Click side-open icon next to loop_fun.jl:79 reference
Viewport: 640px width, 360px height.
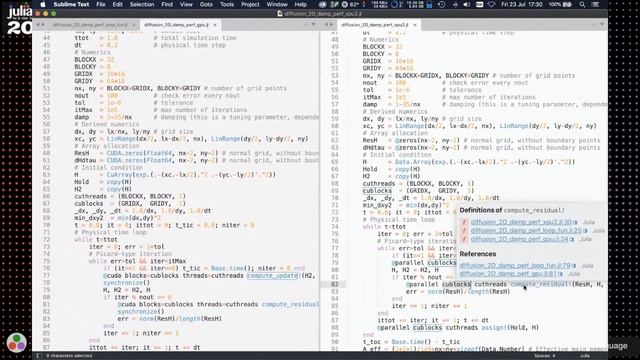[574, 266]
